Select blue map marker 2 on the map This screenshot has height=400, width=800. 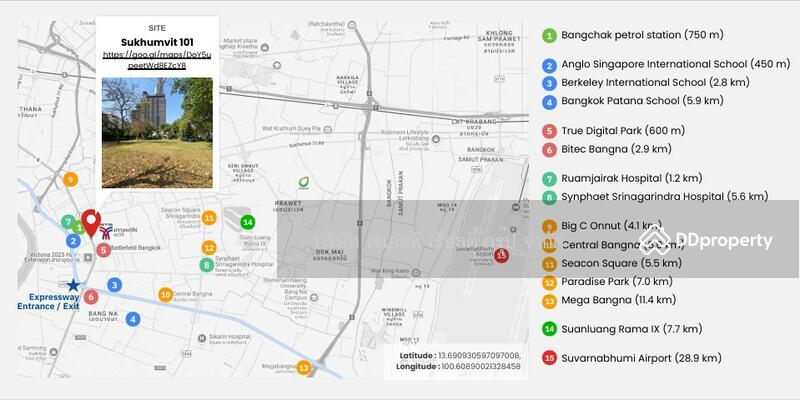point(73,241)
